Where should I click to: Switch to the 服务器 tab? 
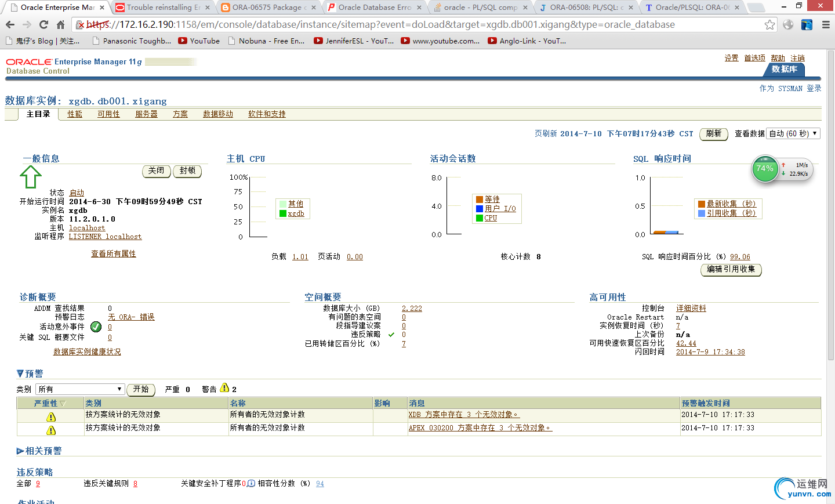click(146, 114)
